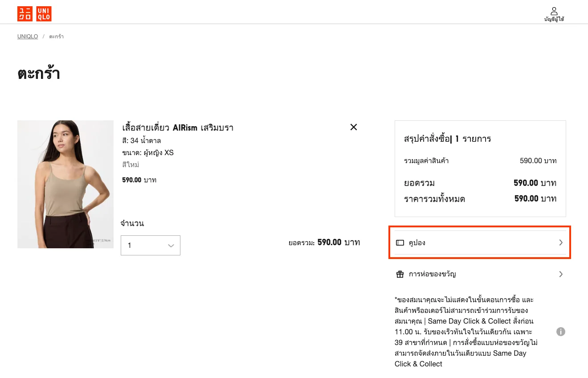Open the จำนวน quantity dropdown arrow
Image resolution: width=588 pixels, height=378 pixels.
pyautogui.click(x=171, y=246)
